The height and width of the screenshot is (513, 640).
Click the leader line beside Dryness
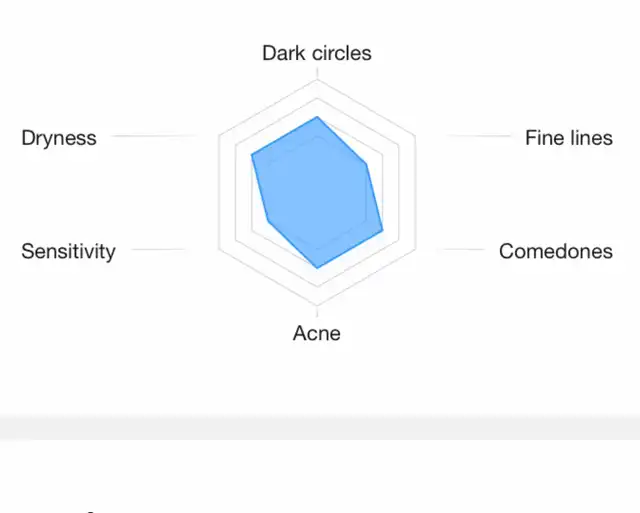point(154,135)
